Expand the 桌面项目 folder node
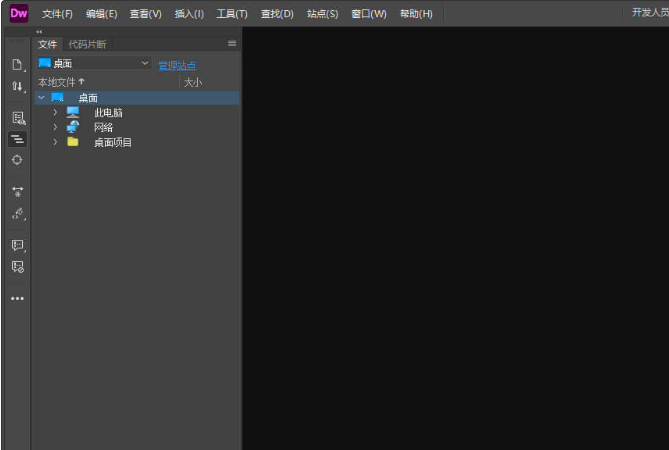Image resolution: width=669 pixels, height=450 pixels. coord(55,142)
